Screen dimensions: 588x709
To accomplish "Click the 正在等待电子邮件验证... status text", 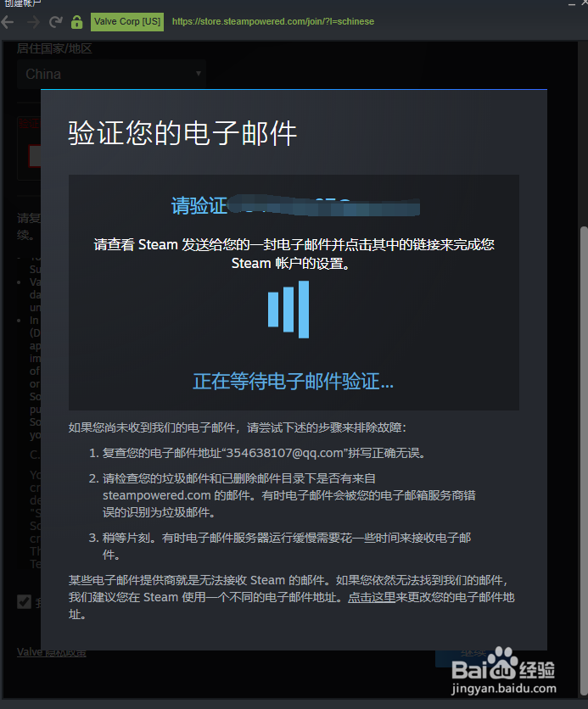I will (293, 381).
